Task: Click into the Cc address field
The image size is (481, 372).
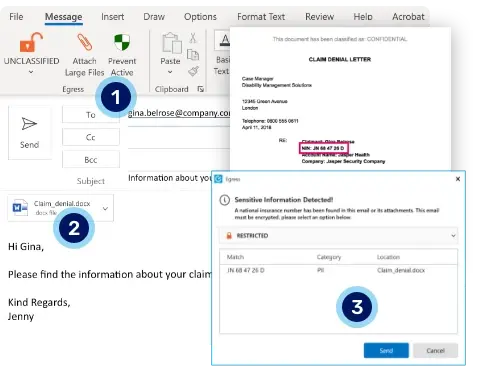Action: (179, 137)
